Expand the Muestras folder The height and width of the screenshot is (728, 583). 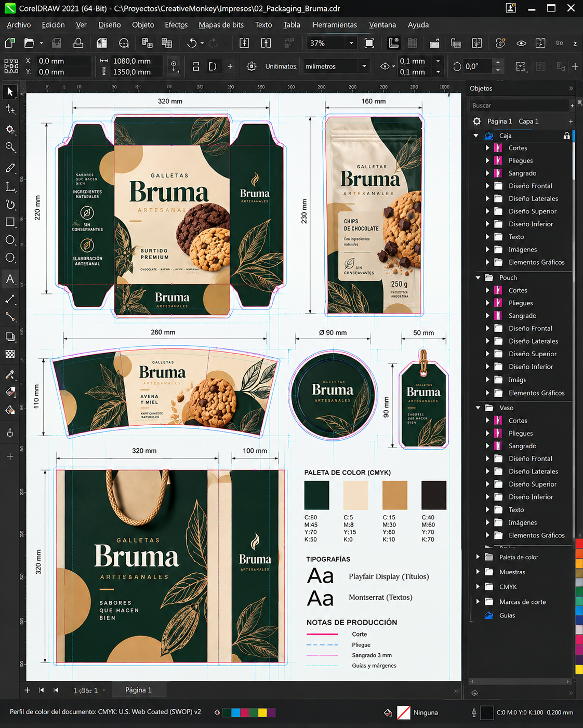click(x=478, y=572)
